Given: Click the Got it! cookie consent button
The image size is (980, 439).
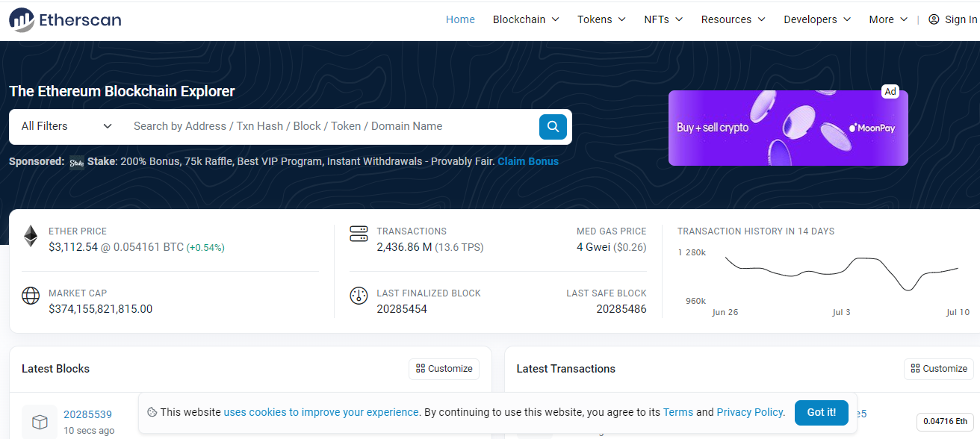Looking at the screenshot, I should [x=821, y=411].
